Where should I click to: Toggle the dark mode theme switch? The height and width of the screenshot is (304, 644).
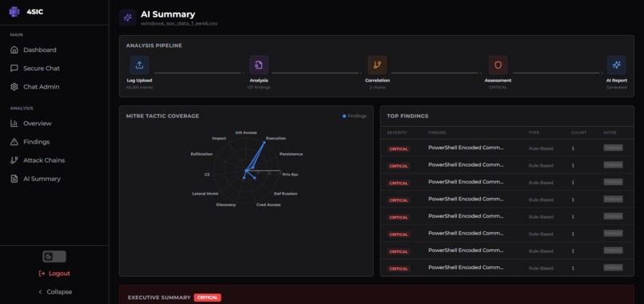(54, 257)
